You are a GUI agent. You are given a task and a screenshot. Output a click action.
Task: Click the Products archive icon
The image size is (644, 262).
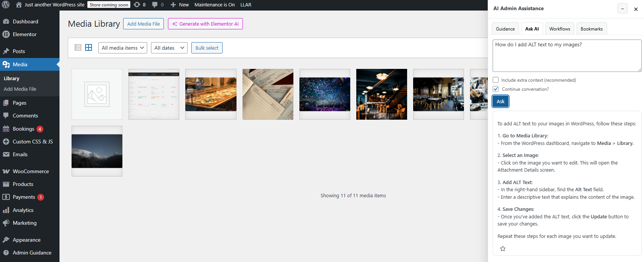coord(6,184)
